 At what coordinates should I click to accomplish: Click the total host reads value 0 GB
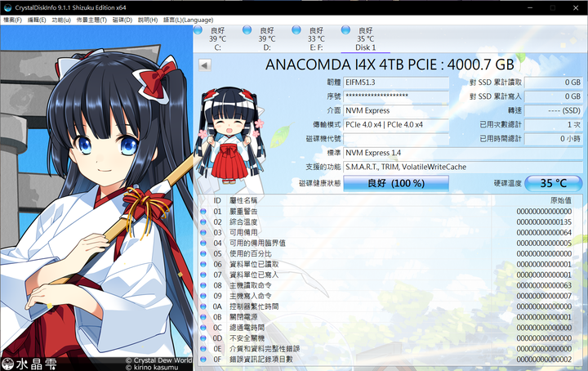click(554, 83)
